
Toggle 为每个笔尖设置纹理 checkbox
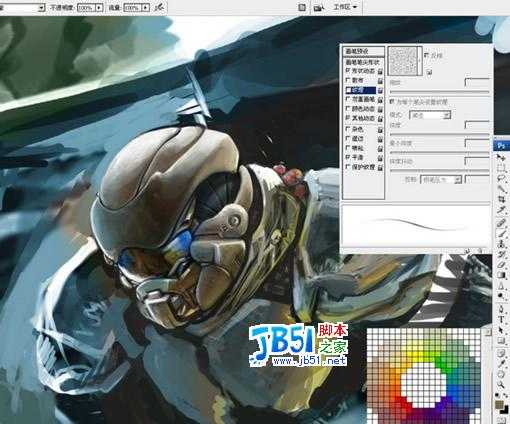[x=392, y=101]
